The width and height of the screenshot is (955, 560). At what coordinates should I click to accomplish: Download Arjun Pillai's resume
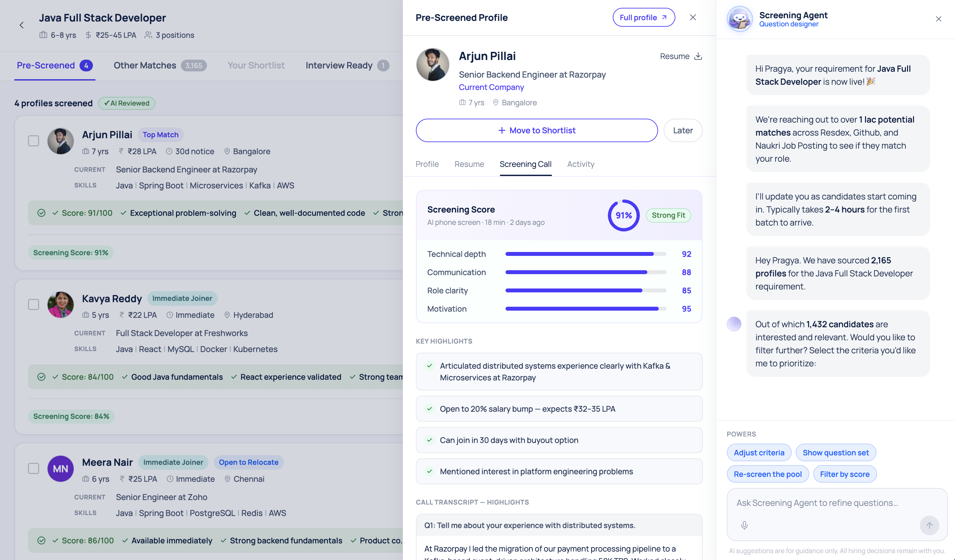[x=681, y=56]
